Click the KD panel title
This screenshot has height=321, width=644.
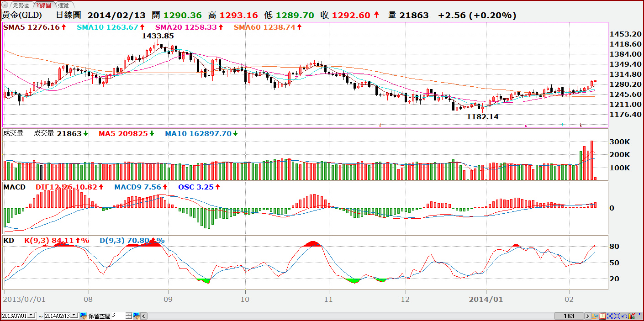tap(9, 240)
